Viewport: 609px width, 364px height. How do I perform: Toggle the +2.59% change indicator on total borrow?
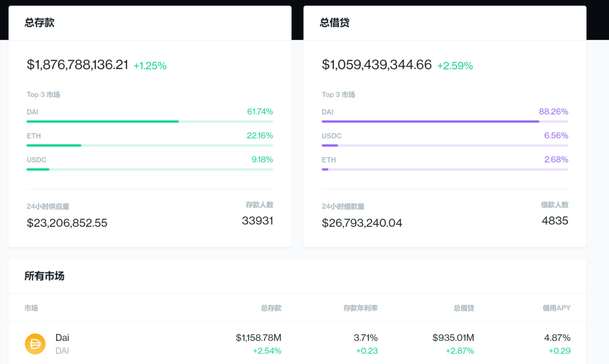click(x=456, y=65)
